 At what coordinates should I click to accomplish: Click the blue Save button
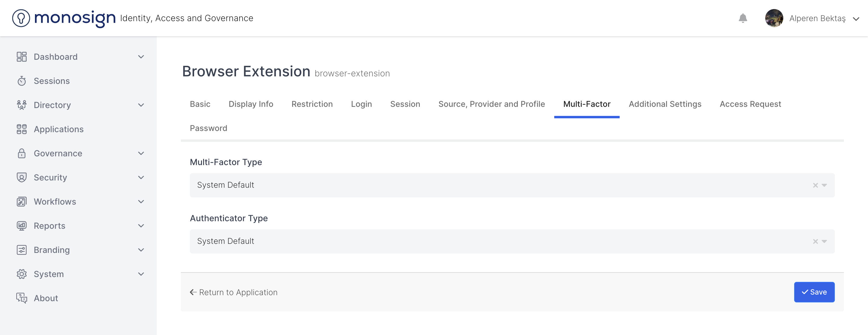[814, 292]
